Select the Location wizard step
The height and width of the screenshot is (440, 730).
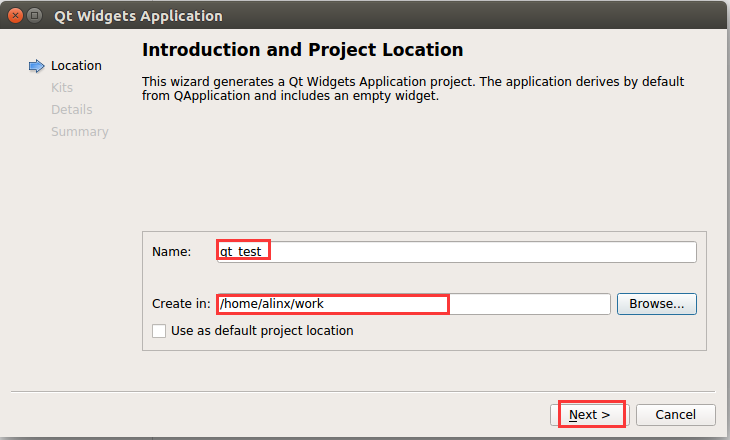pos(76,66)
